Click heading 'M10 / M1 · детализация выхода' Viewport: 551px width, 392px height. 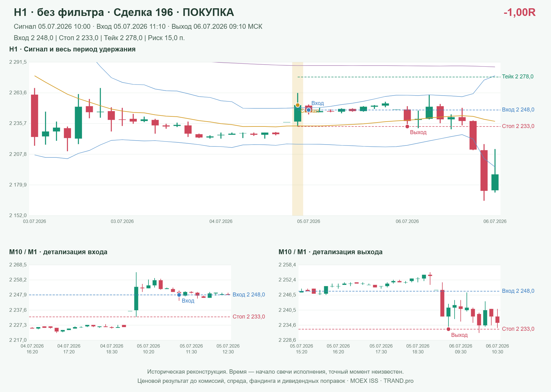(x=330, y=252)
